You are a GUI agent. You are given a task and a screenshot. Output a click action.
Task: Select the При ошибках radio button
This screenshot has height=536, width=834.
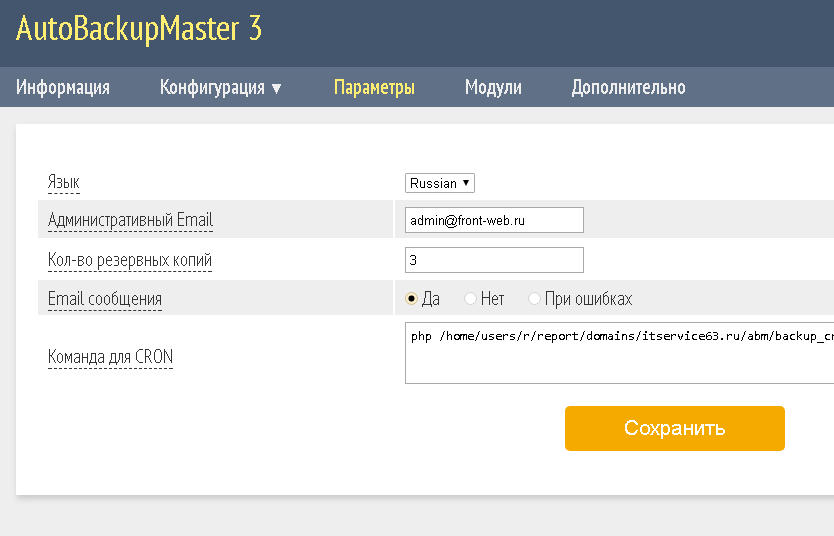[534, 299]
